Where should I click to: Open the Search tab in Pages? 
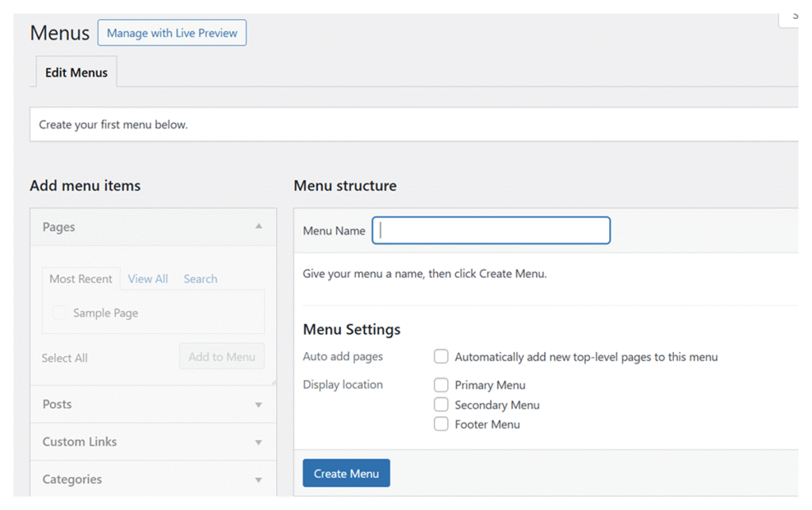point(200,279)
